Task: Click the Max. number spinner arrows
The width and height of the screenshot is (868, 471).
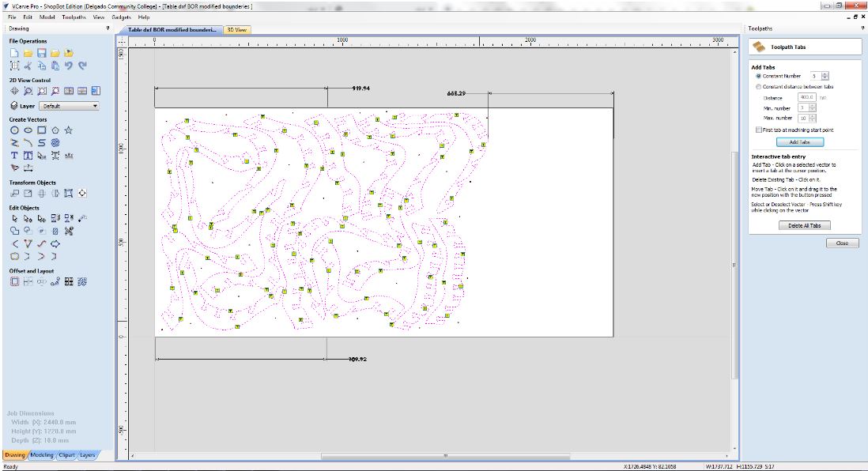Action: pyautogui.click(x=813, y=118)
